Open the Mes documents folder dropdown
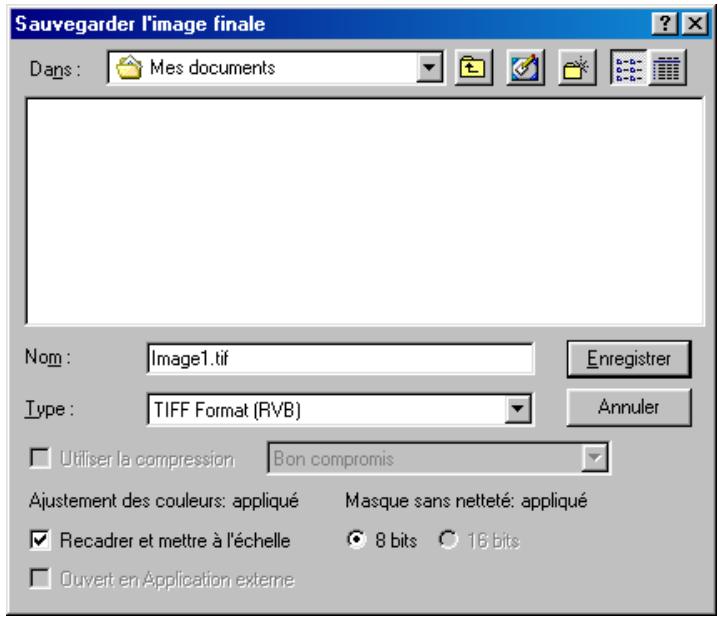718x617 pixels. coord(429,68)
